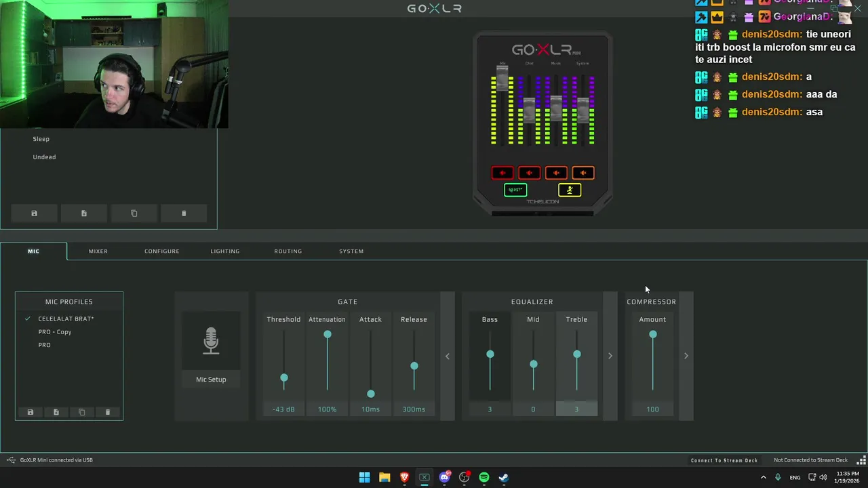Click the USB connection status icon
The image size is (868, 488).
11,460
